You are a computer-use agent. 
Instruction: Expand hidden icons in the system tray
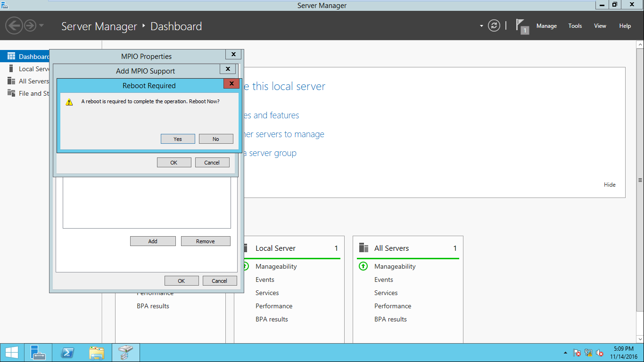[566, 352]
